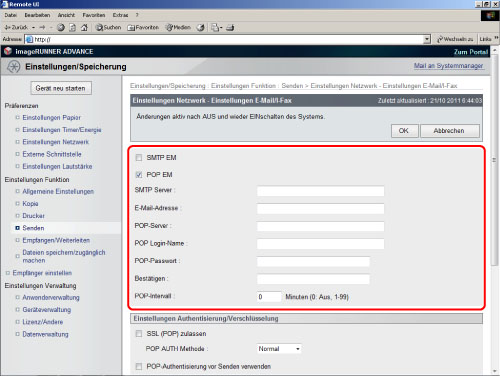
Task: Open the Suchen search toolbar button
Action: [x=108, y=28]
